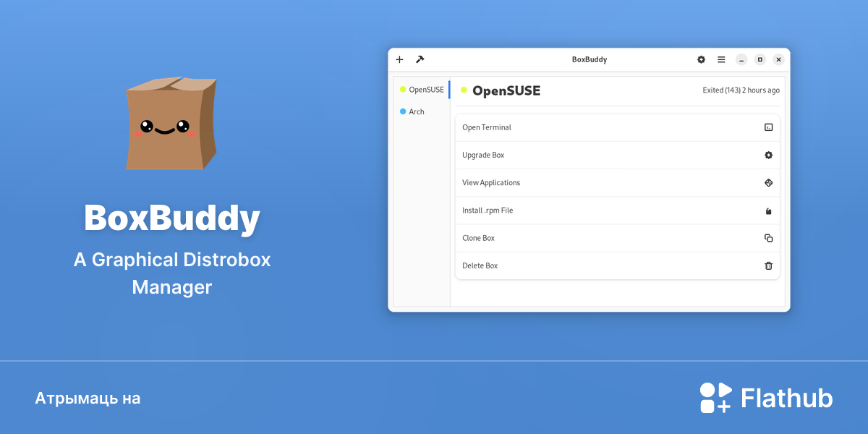This screenshot has height=434, width=868.
Task: Close the BoxBuddy window
Action: [x=778, y=59]
